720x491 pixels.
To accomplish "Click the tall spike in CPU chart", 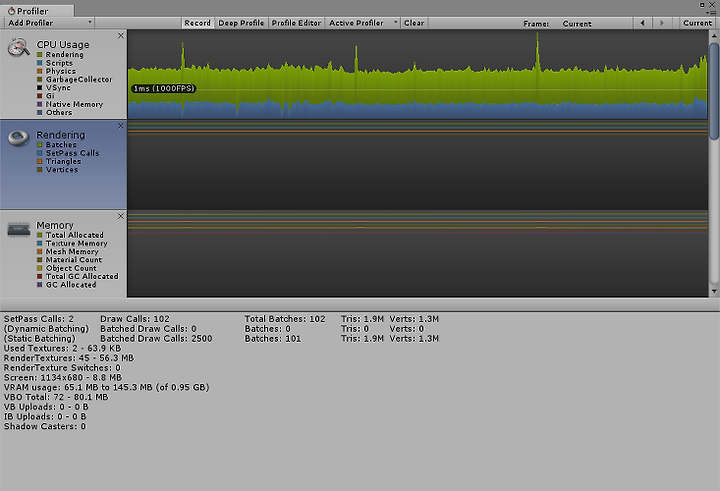I will point(538,51).
